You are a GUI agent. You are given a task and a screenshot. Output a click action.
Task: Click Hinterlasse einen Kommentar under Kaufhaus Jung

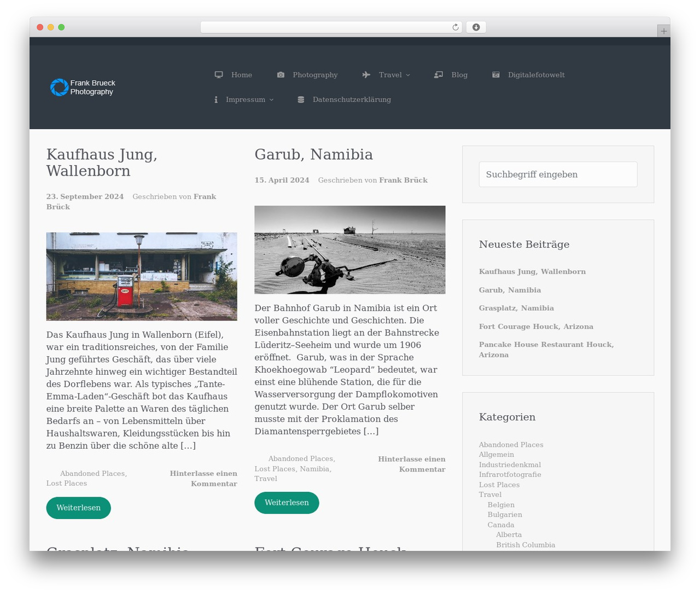203,479
